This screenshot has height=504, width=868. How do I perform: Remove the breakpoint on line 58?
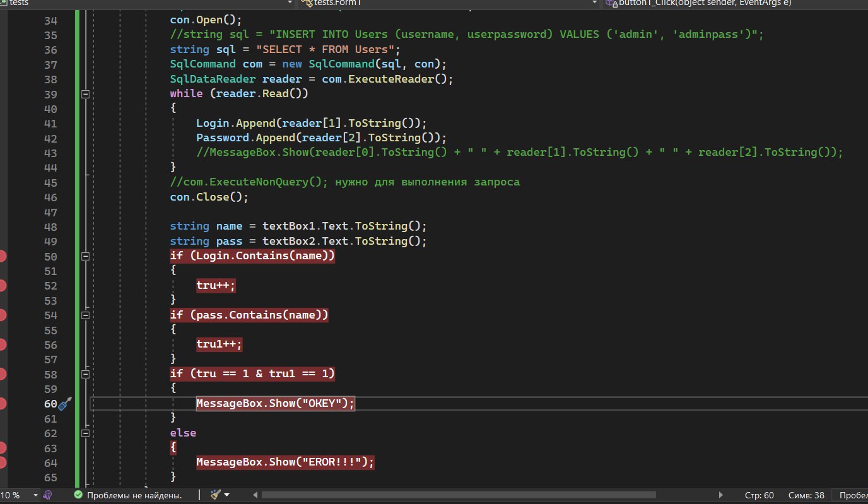[x=2, y=374]
